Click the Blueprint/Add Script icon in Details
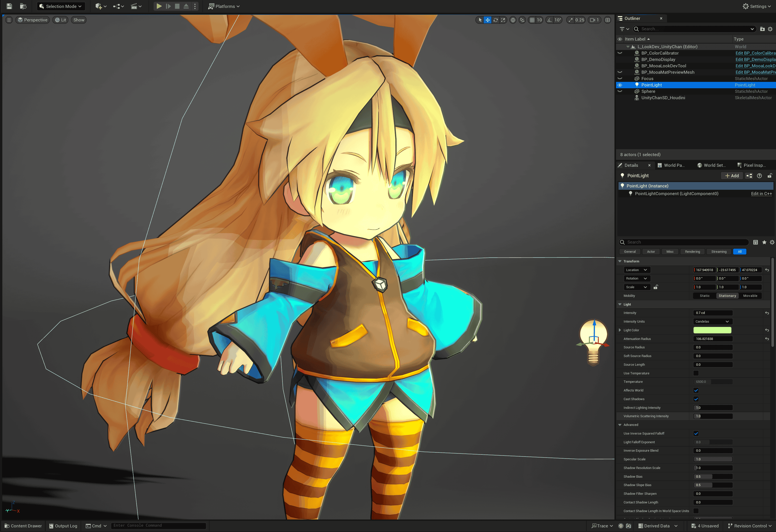 tap(749, 175)
